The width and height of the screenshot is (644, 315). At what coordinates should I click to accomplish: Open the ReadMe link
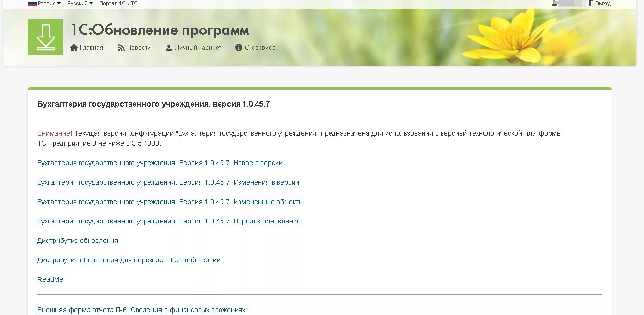coord(50,279)
